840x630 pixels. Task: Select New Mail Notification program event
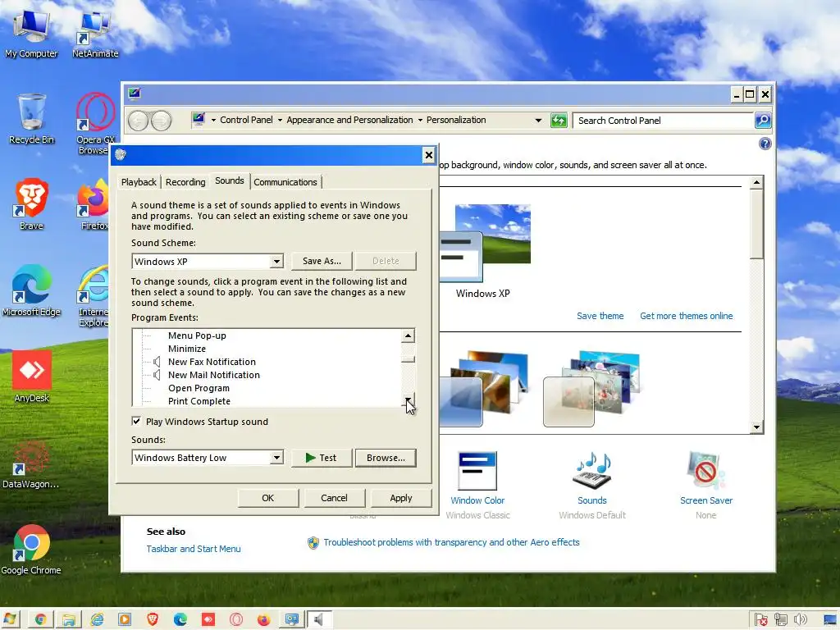[214, 375]
